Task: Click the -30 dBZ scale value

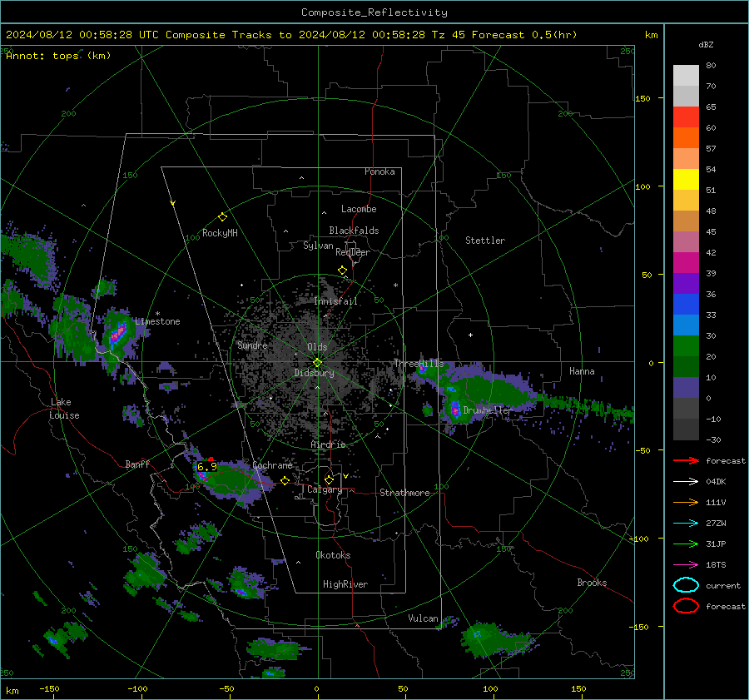Action: point(713,439)
